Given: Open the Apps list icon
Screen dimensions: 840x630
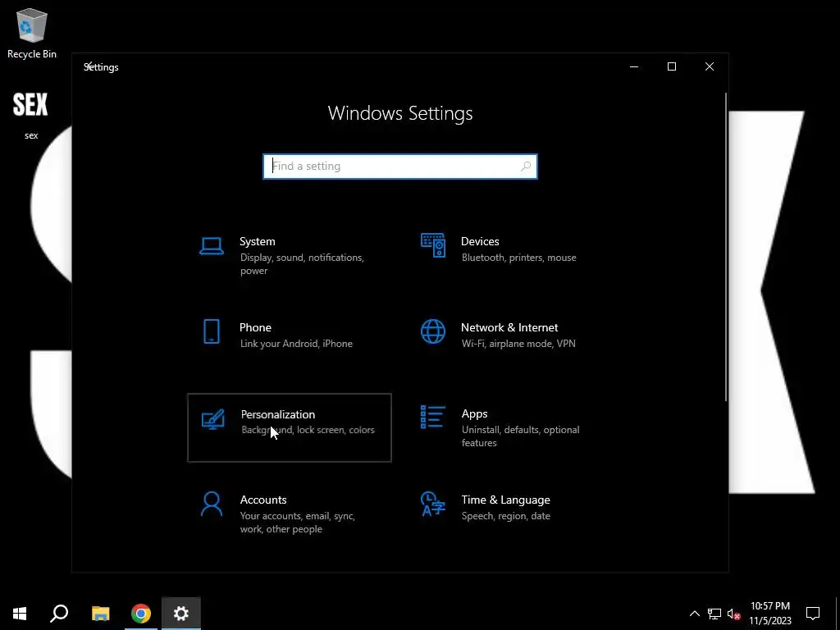Looking at the screenshot, I should tap(433, 417).
